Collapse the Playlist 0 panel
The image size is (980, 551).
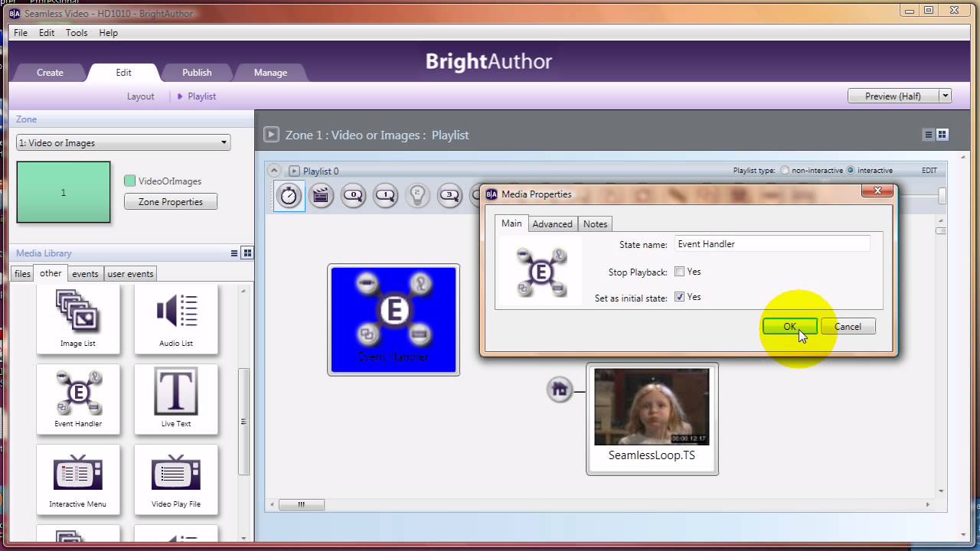pos(274,171)
